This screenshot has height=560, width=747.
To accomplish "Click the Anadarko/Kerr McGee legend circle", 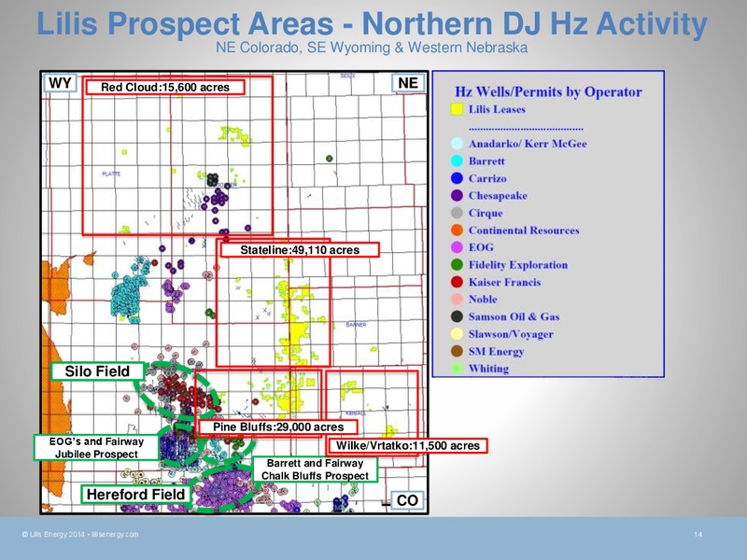I will (457, 144).
